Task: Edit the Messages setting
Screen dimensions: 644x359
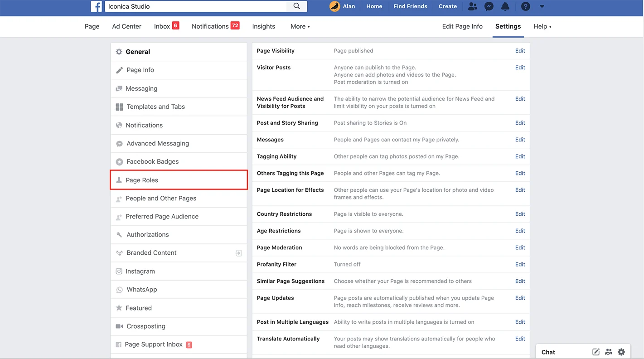Action: tap(520, 140)
